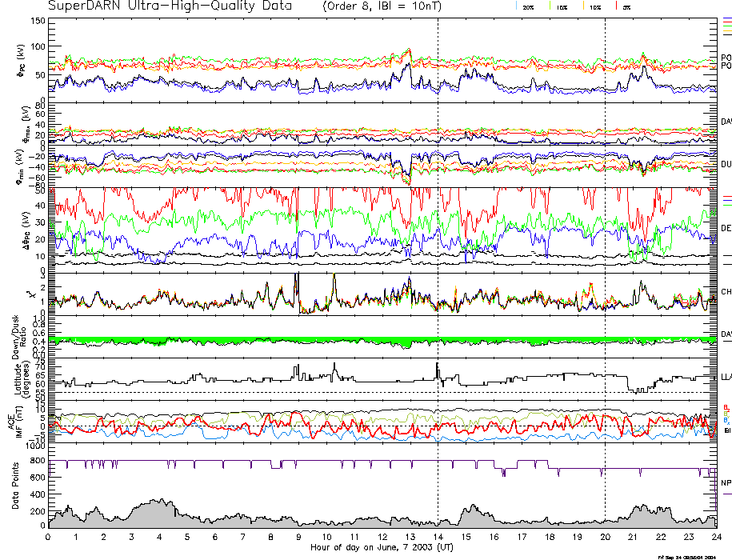Click the hour 12 tick label on x-axis
Image resolution: width=732 pixels, height=560 pixels.
point(382,538)
